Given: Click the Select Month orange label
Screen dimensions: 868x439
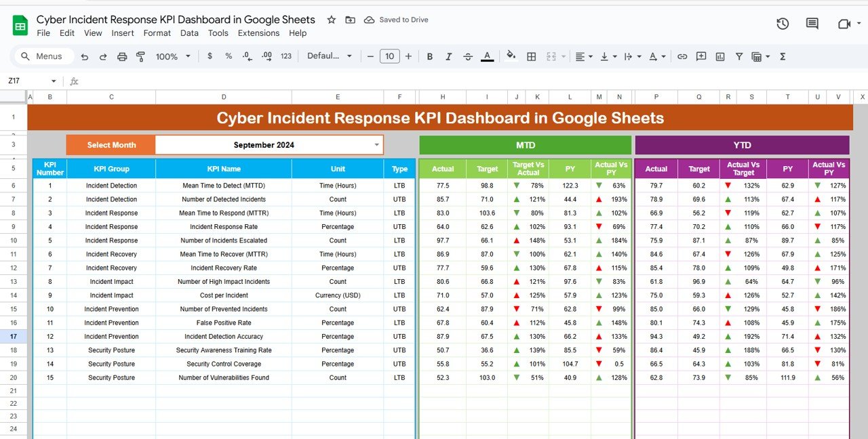Looking at the screenshot, I should coord(111,145).
